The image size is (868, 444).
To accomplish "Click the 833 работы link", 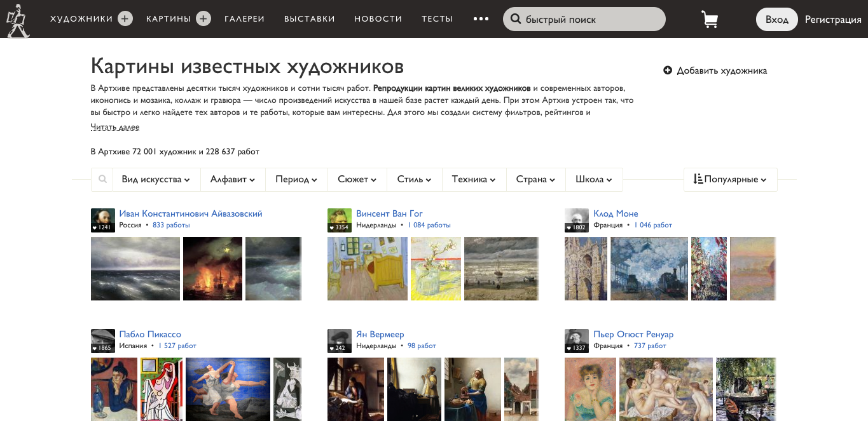I will pos(171,225).
